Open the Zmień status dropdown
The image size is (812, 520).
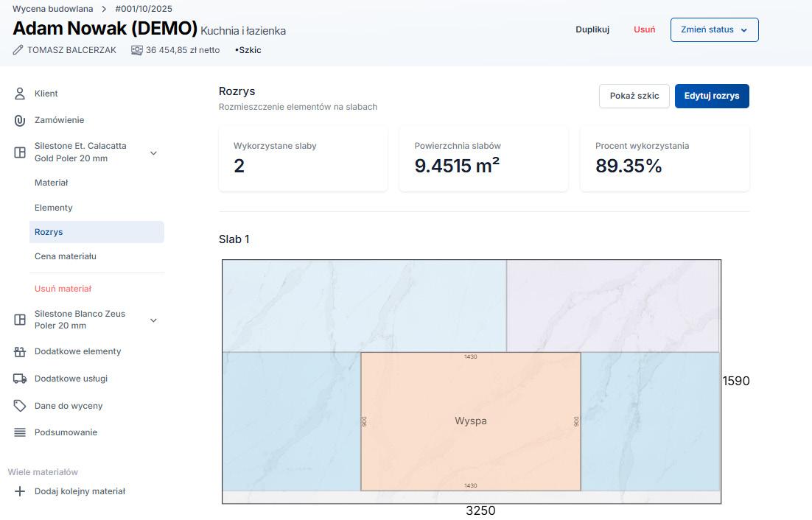click(x=714, y=29)
